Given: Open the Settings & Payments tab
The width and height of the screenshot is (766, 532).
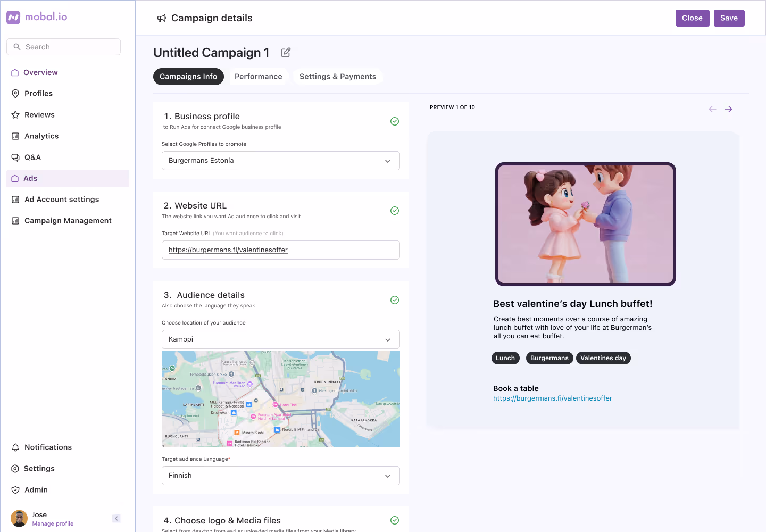Looking at the screenshot, I should click(x=338, y=77).
